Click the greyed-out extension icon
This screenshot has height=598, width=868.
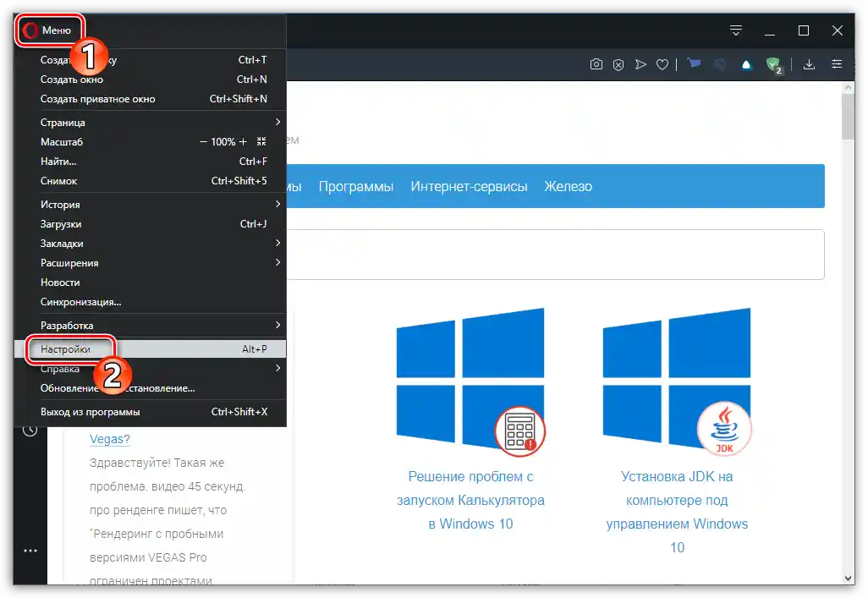(720, 65)
